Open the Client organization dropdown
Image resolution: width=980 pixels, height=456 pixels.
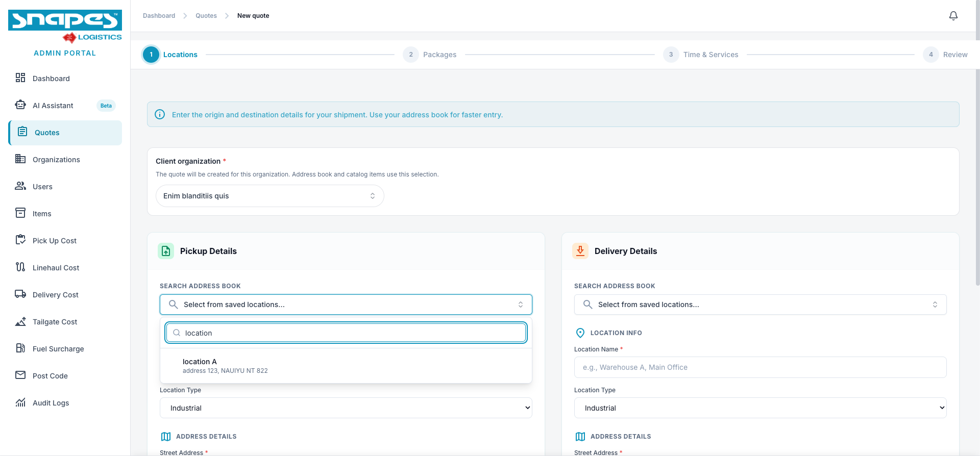pyautogui.click(x=269, y=196)
